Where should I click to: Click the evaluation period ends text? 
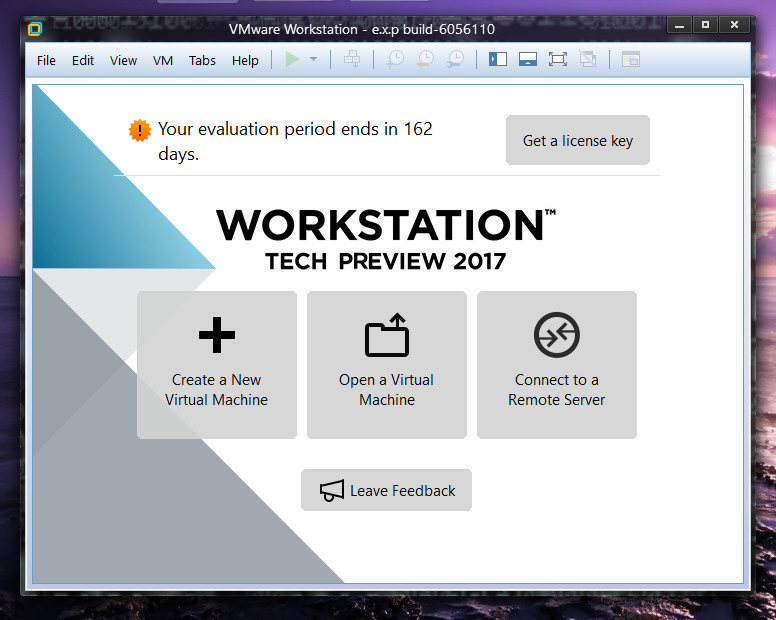pos(295,141)
